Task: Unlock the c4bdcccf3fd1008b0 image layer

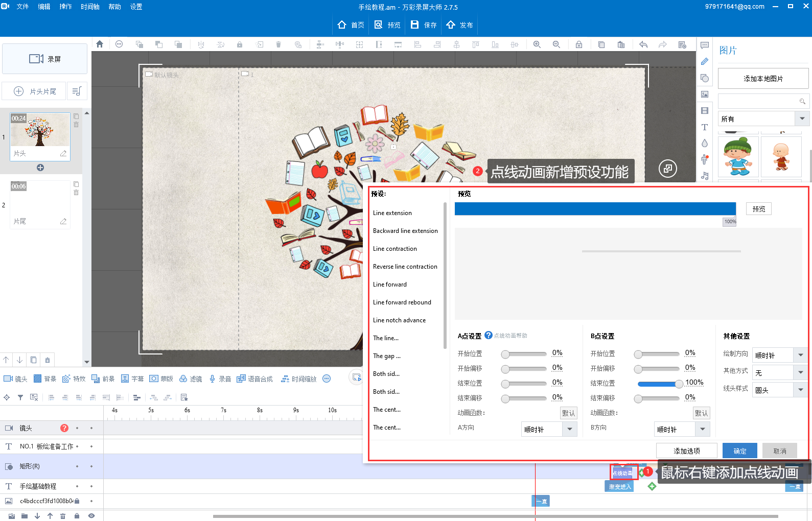Action: click(x=77, y=501)
